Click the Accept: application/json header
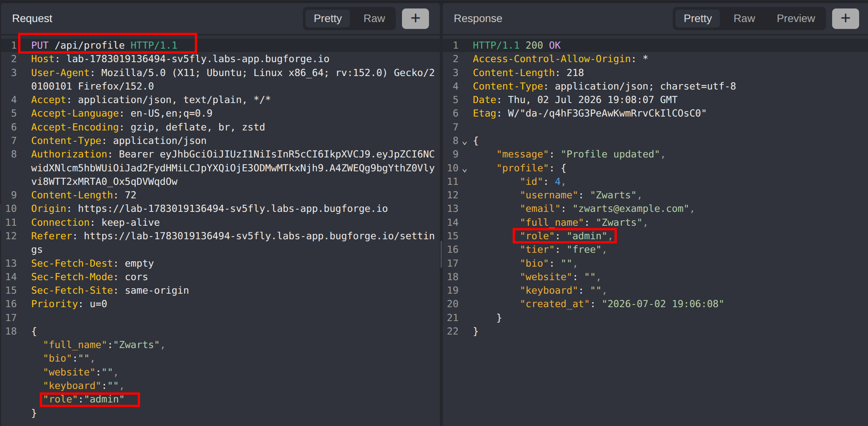868x426 pixels. 151,100
